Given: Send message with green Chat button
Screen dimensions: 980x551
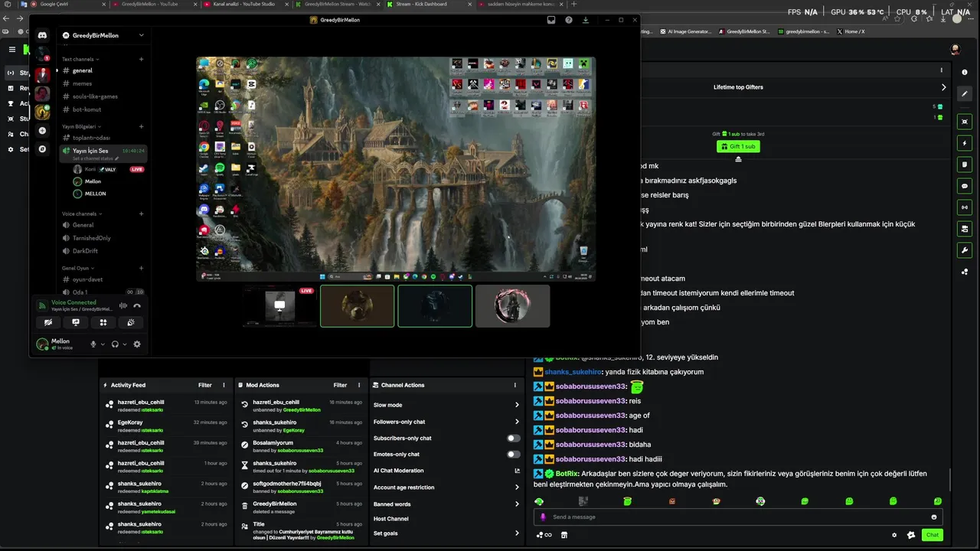Looking at the screenshot, I should (x=932, y=535).
